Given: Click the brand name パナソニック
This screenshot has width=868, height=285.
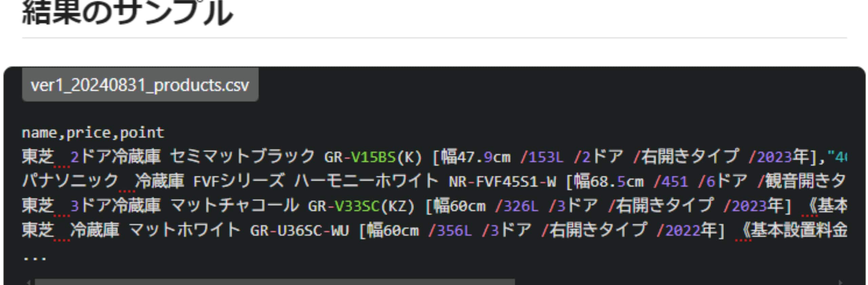Looking at the screenshot, I should click(70, 181).
